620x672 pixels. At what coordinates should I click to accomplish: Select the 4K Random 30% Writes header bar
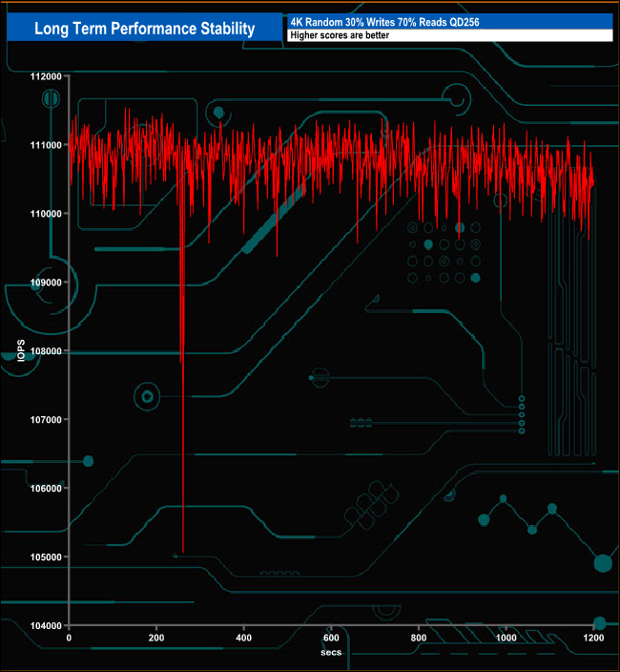click(448, 22)
